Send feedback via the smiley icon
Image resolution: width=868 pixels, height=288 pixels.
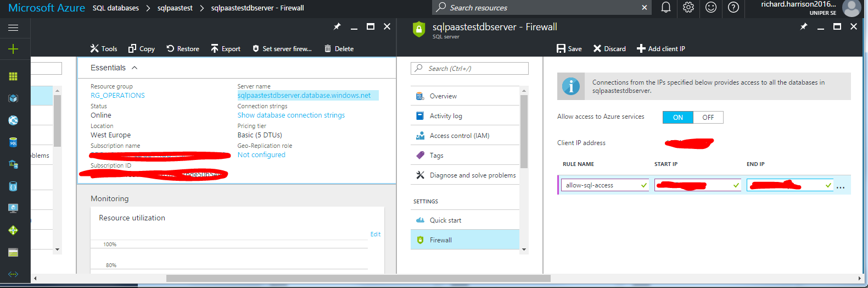tap(711, 8)
